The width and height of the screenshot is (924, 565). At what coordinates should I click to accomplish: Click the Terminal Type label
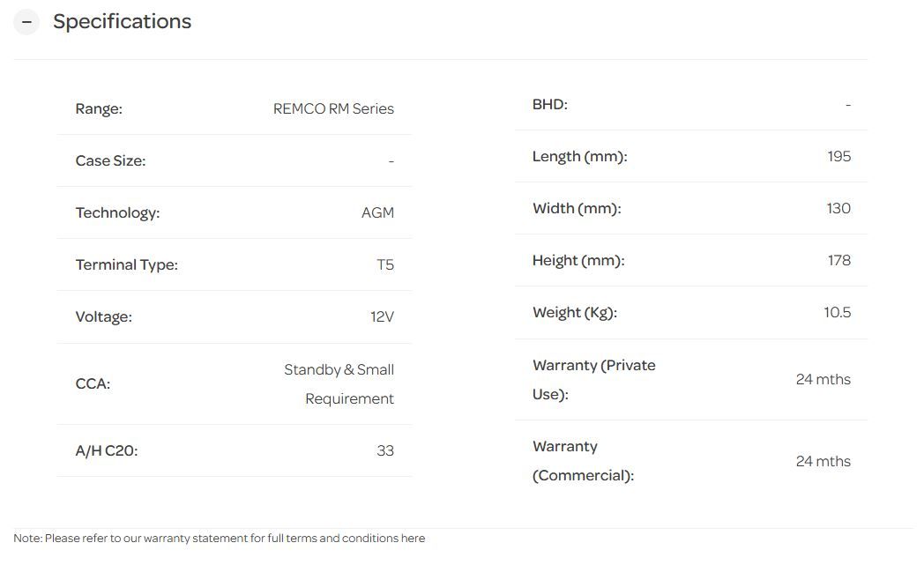click(126, 265)
